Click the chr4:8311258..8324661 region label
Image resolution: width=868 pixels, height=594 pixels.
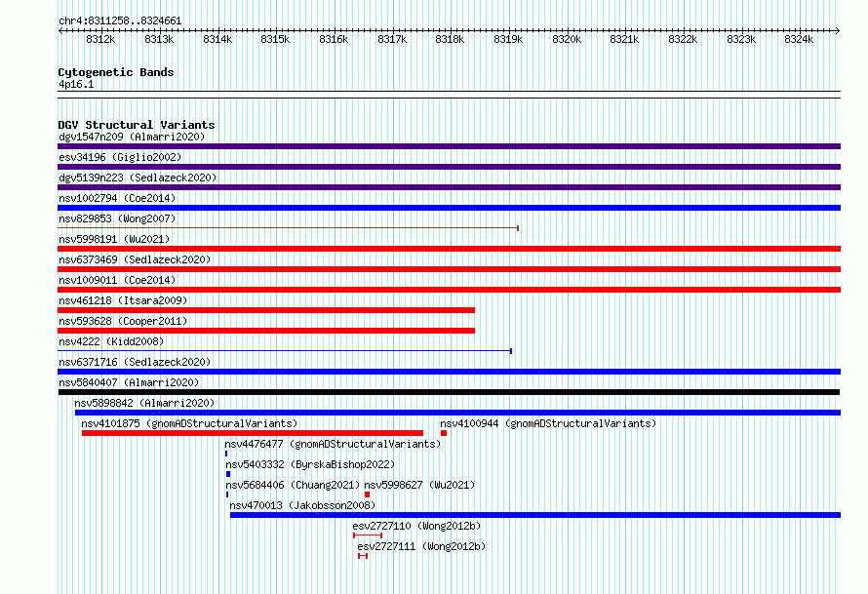(x=120, y=21)
